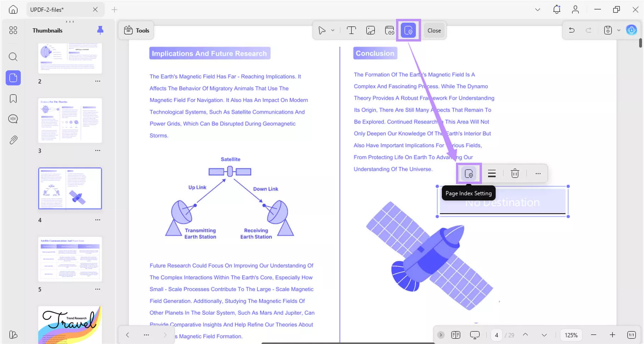Open the Comments panel
This screenshot has height=344, width=644.
click(13, 119)
